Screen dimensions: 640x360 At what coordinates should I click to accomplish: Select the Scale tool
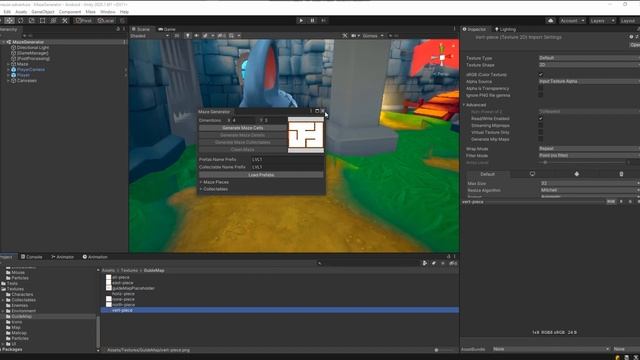point(31,20)
